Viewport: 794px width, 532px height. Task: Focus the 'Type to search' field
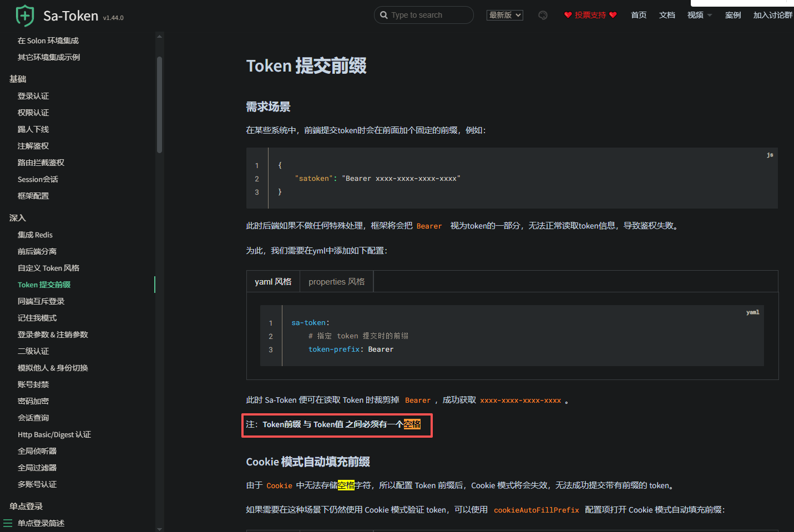(x=424, y=15)
